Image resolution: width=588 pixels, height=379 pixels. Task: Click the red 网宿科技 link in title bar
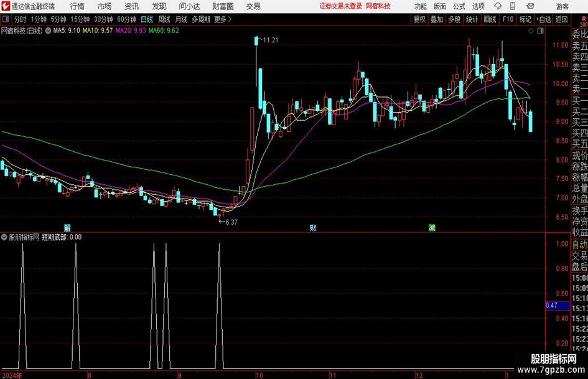coord(378,6)
